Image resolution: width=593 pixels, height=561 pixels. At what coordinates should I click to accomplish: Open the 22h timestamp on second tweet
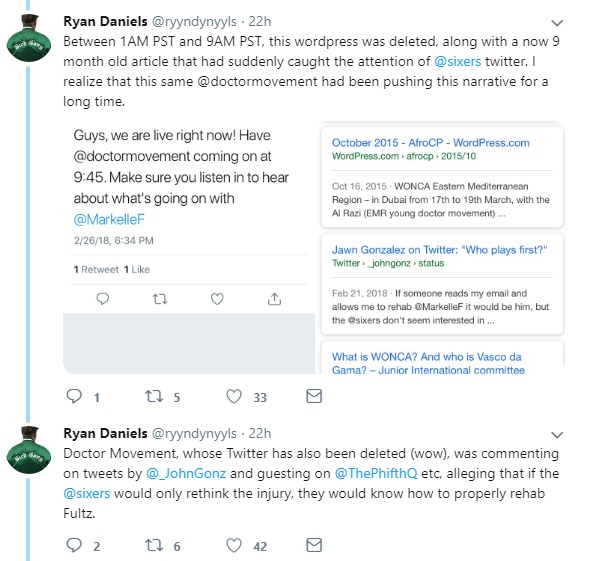pos(259,434)
